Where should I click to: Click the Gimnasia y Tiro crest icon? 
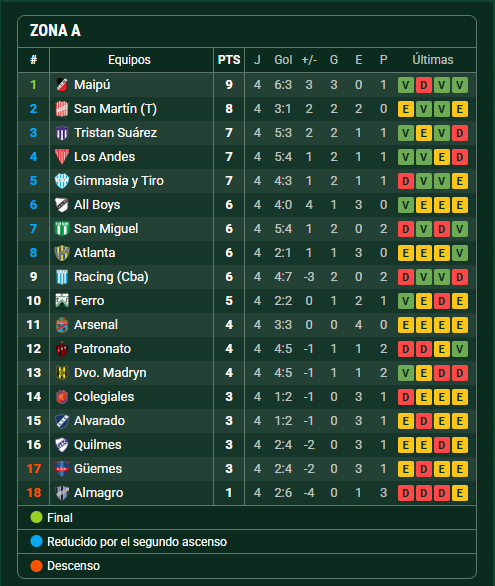point(62,181)
